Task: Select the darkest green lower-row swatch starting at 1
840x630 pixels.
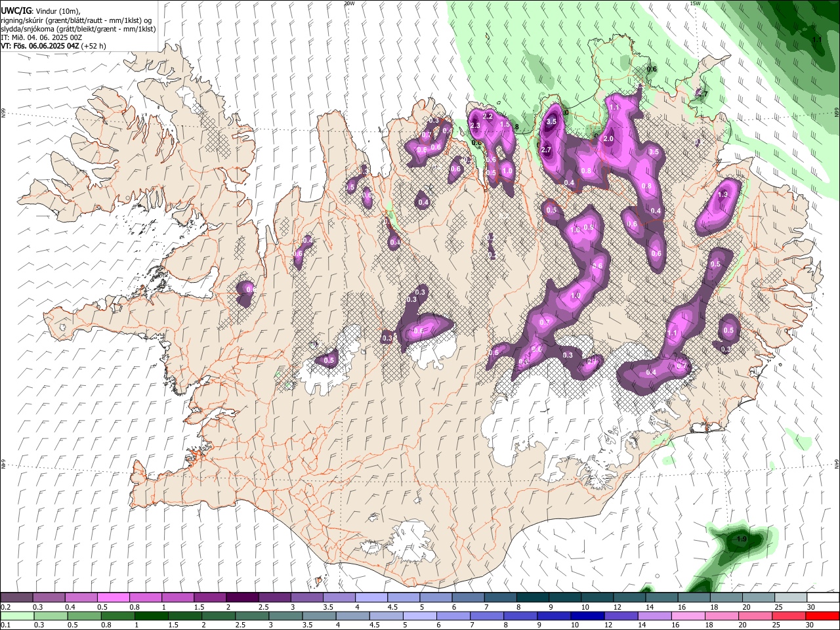Action: tap(152, 616)
